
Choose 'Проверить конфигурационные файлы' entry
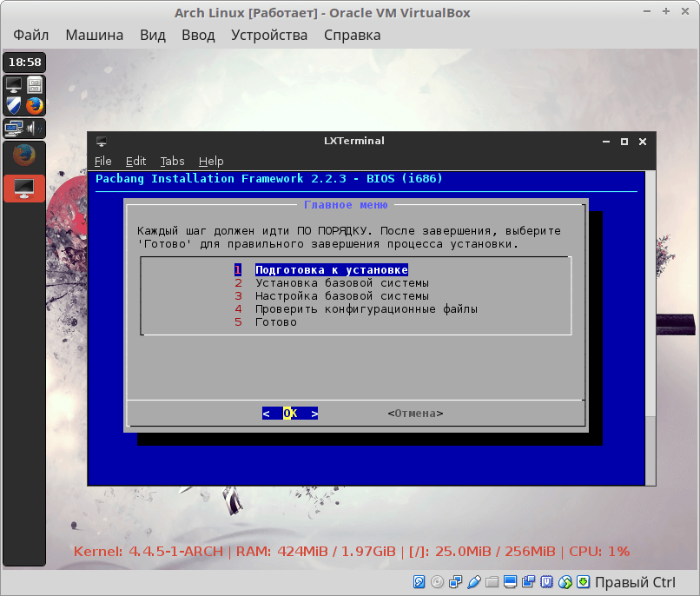[x=366, y=309]
